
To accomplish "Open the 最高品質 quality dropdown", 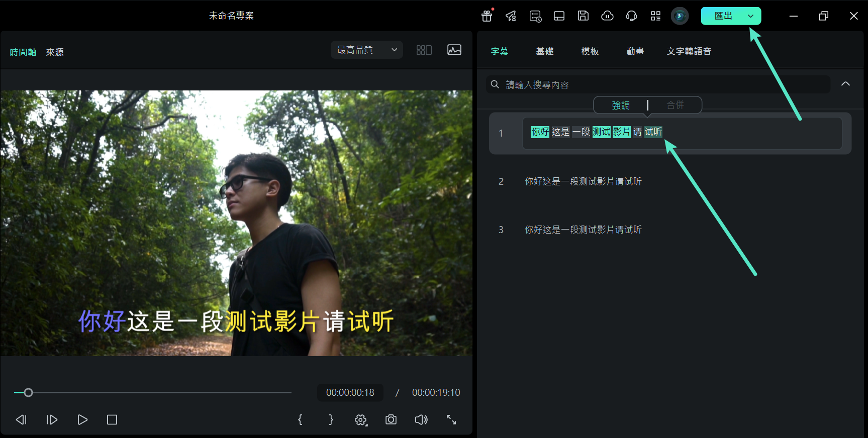I will pyautogui.click(x=366, y=50).
